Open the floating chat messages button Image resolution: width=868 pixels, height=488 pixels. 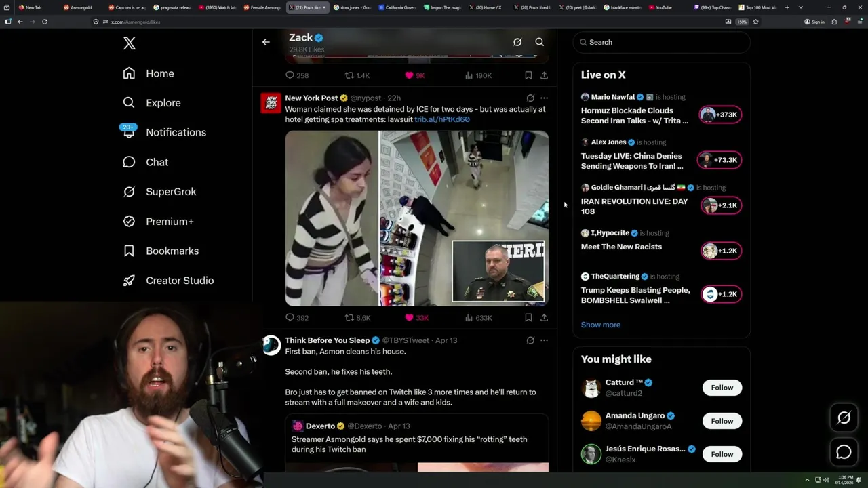(844, 451)
